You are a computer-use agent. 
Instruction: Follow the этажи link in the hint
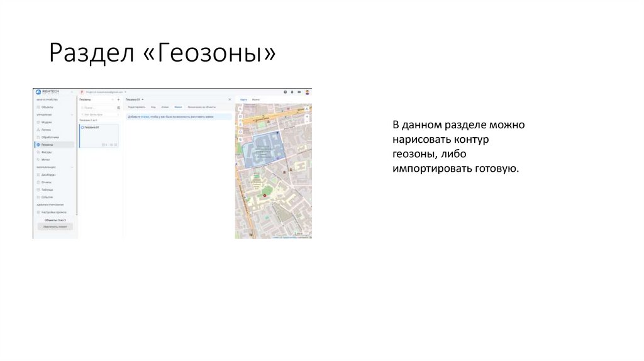click(x=145, y=117)
